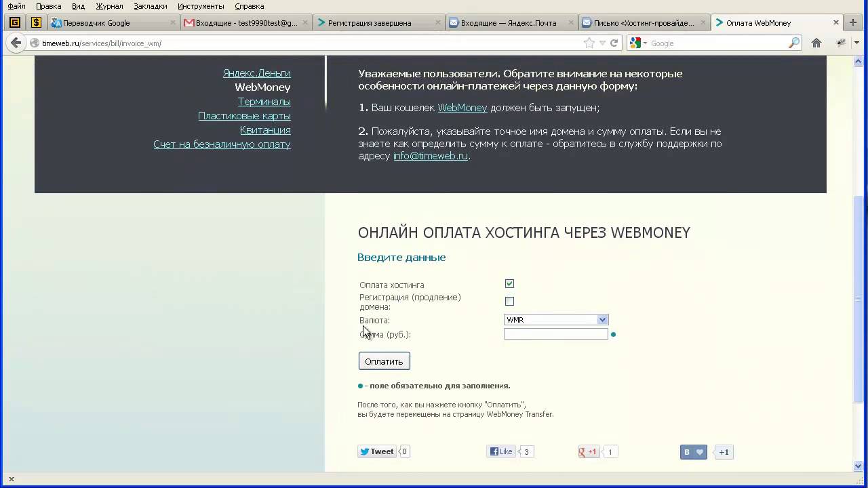868x488 pixels.
Task: Click the timeweb.ru address bar URL
Action: [x=102, y=43]
